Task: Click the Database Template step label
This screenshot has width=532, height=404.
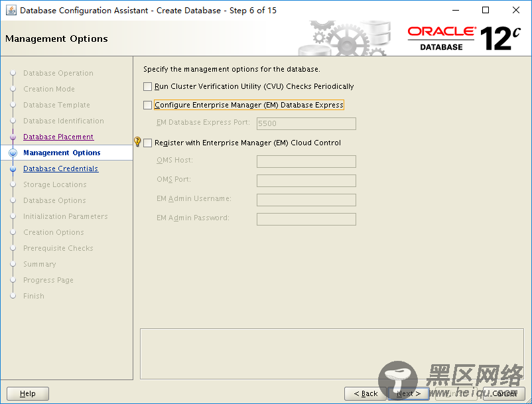Action: tap(56, 105)
